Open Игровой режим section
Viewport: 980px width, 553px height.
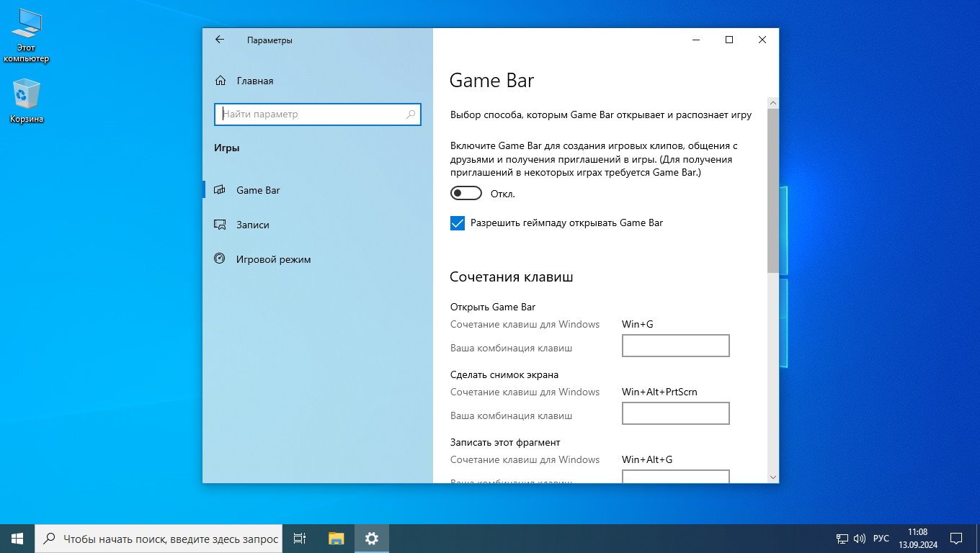(x=273, y=259)
